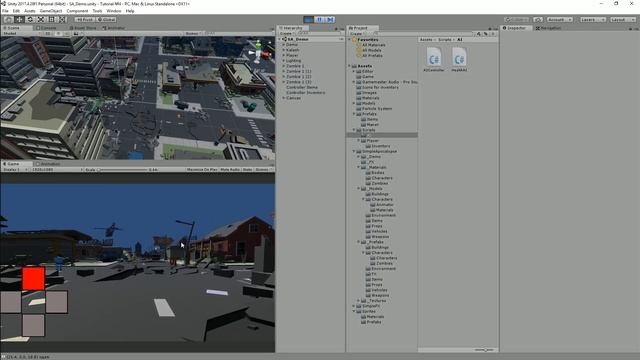Open the Component menu
The image size is (640, 360).
pyautogui.click(x=77, y=11)
